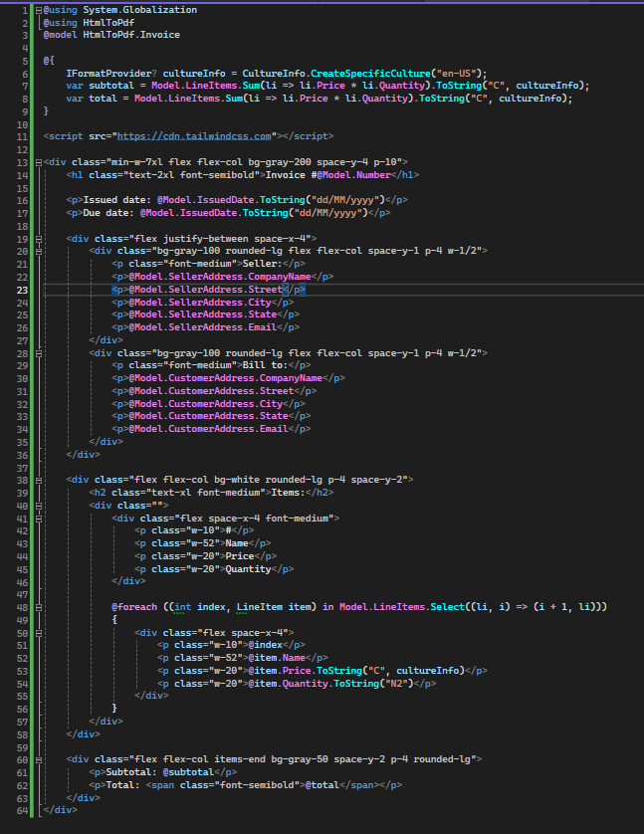Click line number 64 in the gutter
Screen dimensions: 644x834
click(x=22, y=810)
